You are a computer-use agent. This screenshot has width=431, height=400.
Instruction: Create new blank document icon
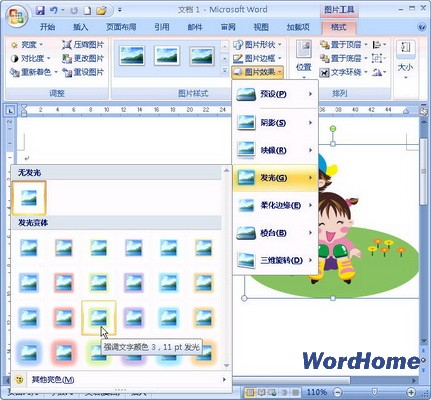87,11
